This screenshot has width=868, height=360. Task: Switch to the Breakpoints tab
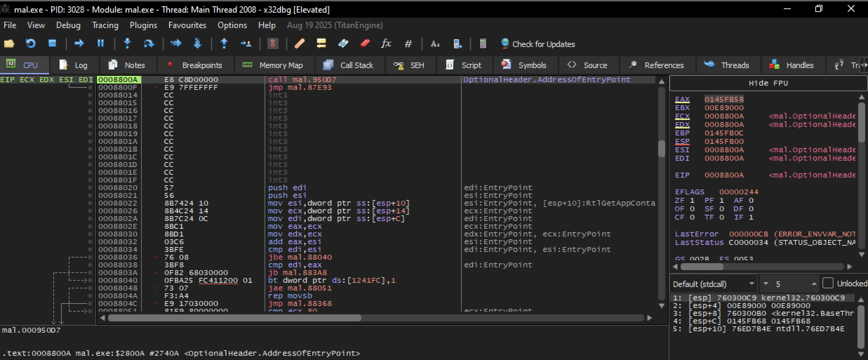(195, 65)
